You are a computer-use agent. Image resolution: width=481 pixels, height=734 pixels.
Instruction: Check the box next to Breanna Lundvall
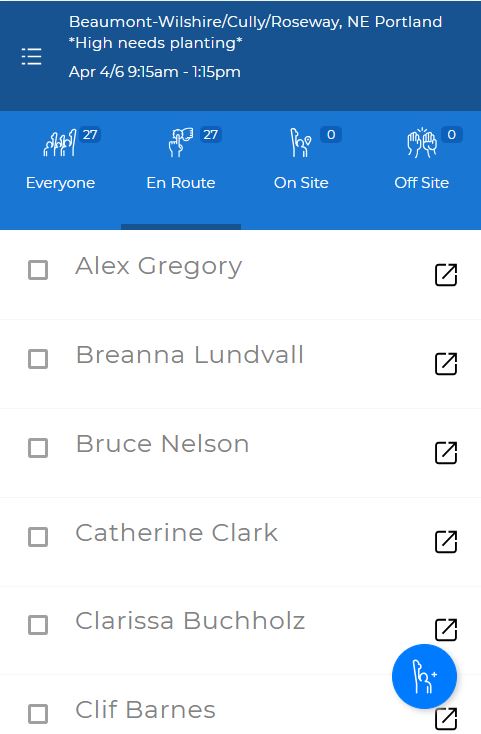(38, 359)
